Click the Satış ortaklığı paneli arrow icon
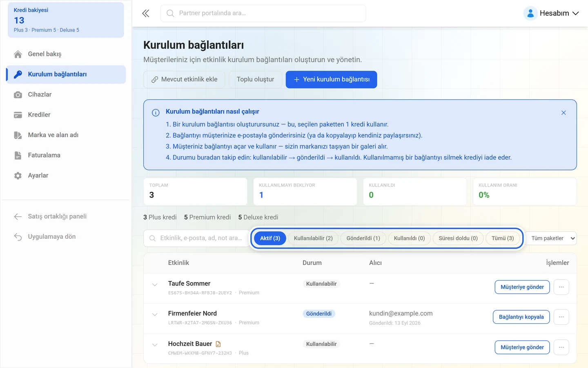Image resolution: width=588 pixels, height=368 pixels. coord(18,217)
